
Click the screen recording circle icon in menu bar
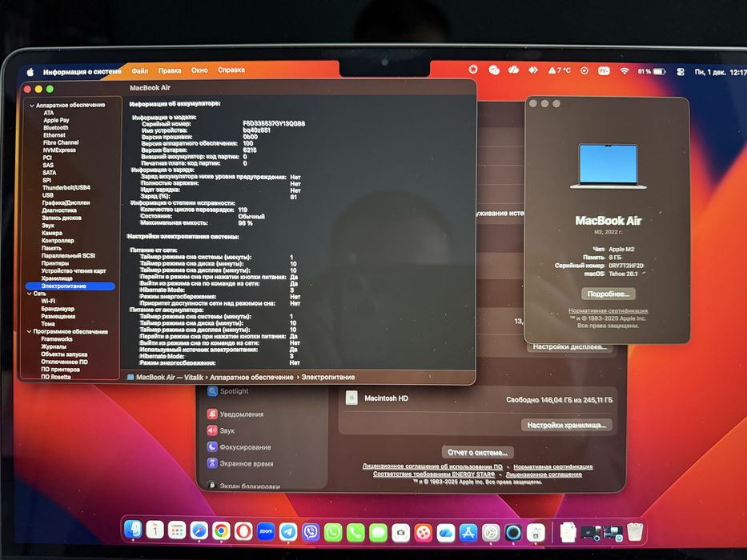pos(473,70)
